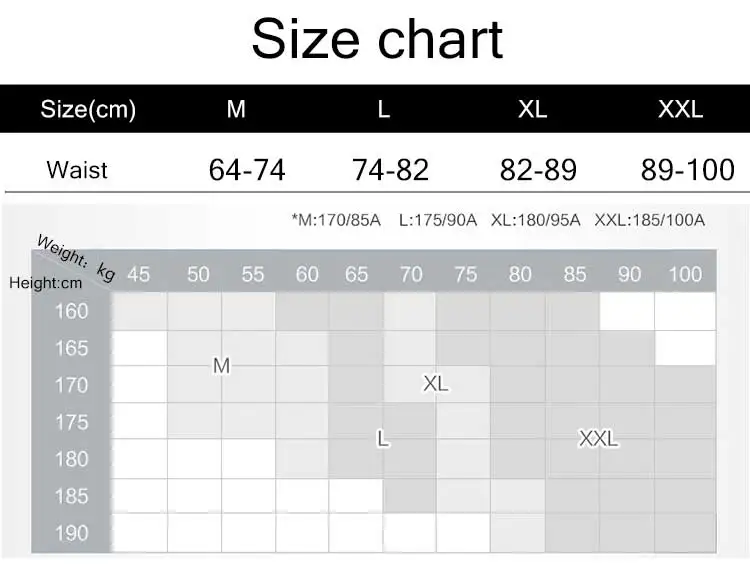Select the Waist row label
The image size is (750, 567).
point(77,170)
